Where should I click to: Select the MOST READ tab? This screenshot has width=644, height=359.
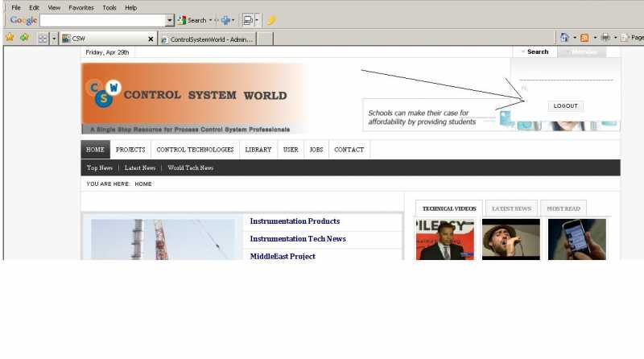[x=563, y=208]
